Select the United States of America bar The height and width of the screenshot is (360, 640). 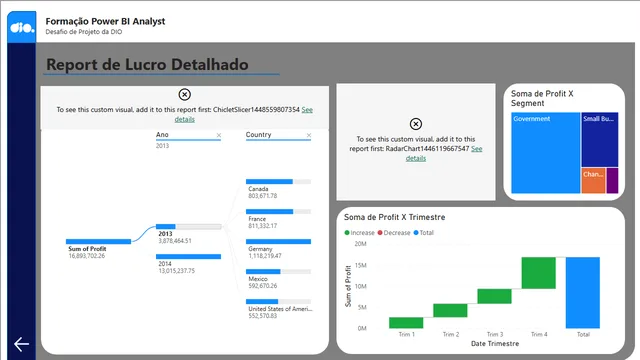click(x=278, y=302)
